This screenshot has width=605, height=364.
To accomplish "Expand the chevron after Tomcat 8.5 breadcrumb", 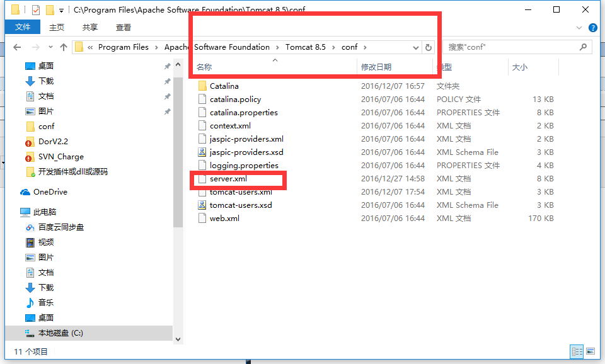I will tap(333, 47).
